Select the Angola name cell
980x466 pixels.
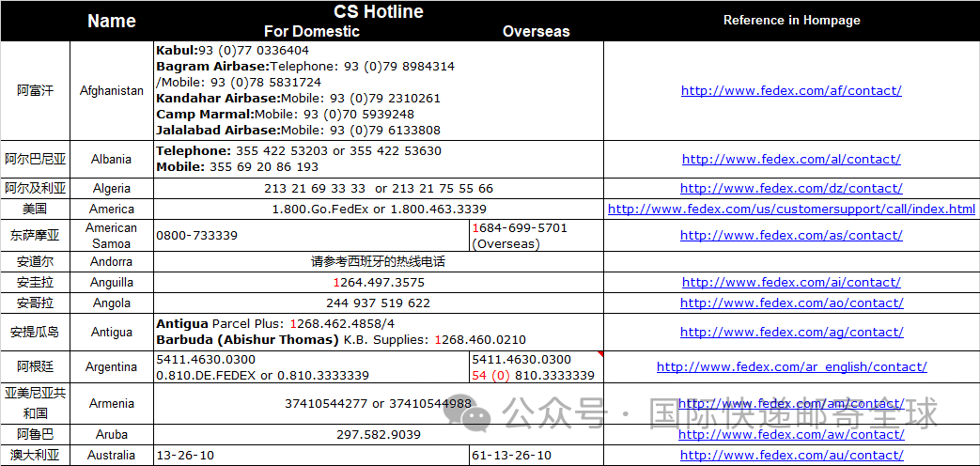pos(111,303)
